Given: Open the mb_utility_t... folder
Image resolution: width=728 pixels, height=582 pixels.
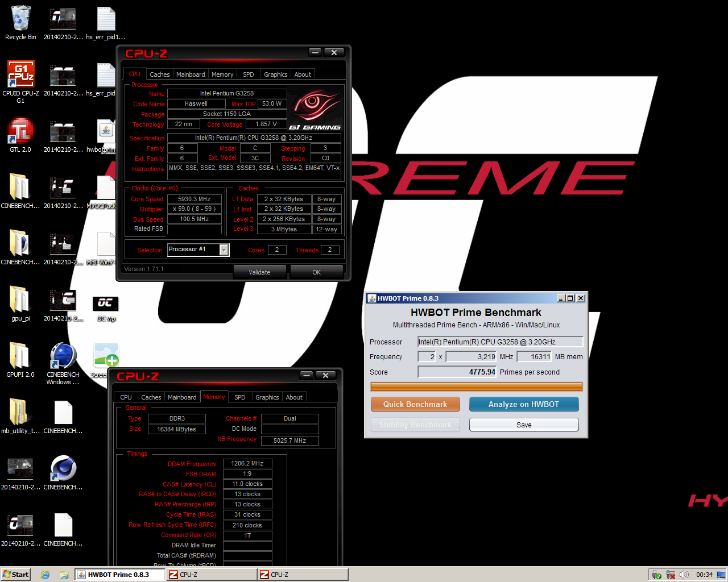Looking at the screenshot, I should (x=20, y=417).
